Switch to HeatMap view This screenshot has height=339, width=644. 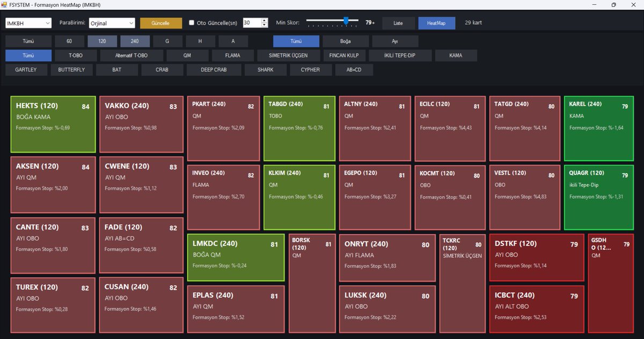(x=437, y=23)
